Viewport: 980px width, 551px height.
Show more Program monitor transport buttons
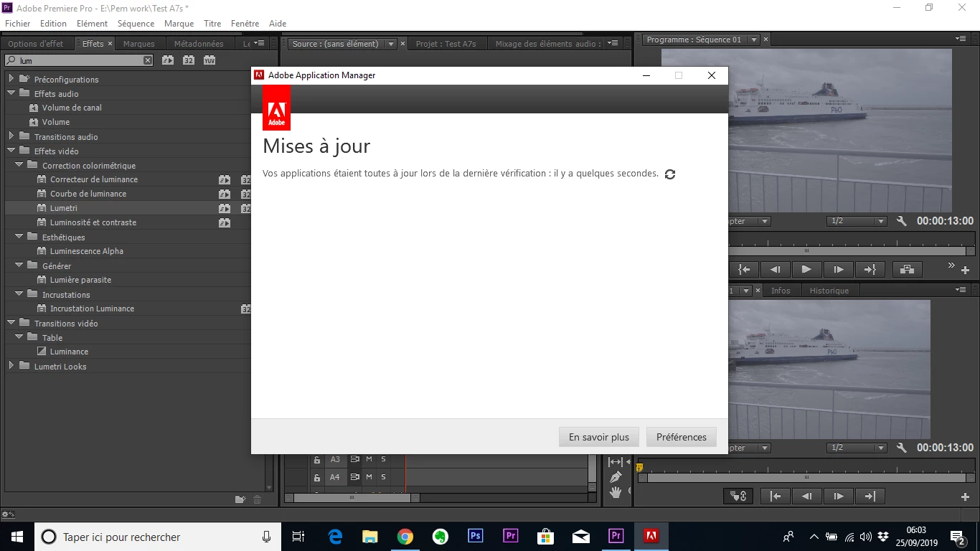coord(951,265)
